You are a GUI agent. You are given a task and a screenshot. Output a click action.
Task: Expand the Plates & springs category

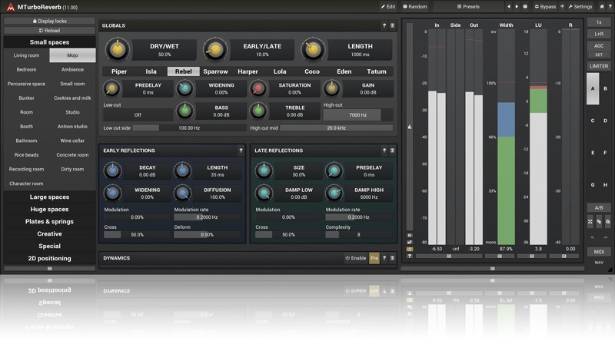click(x=49, y=221)
